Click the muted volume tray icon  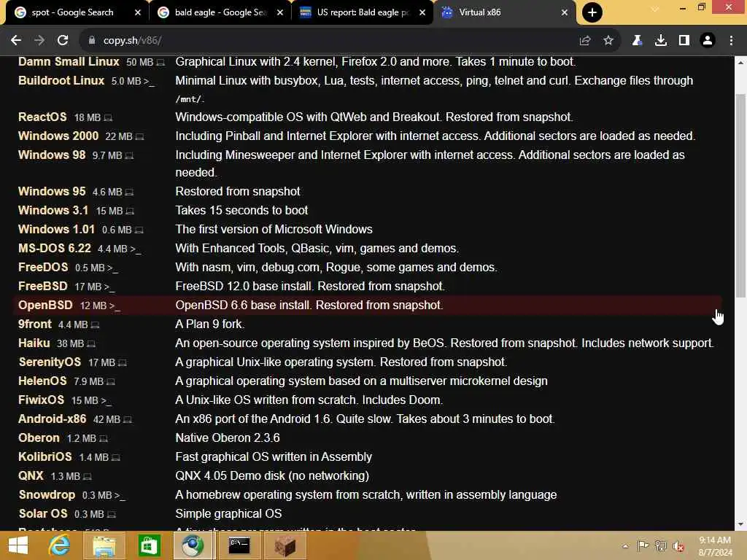pos(678,546)
